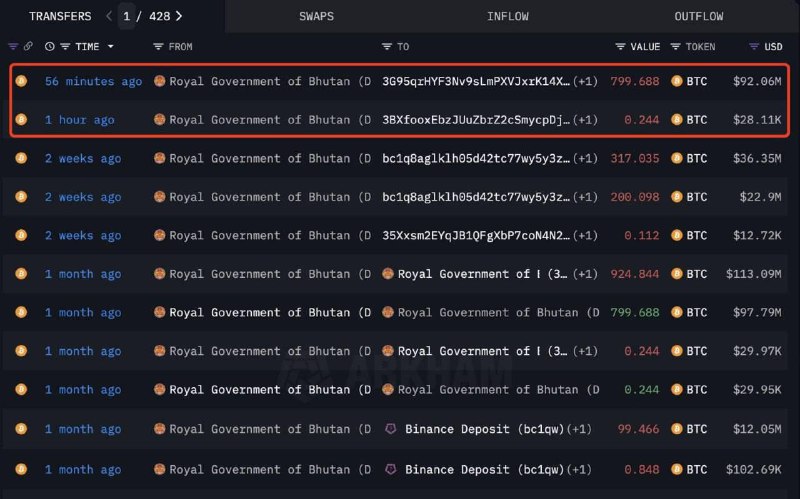The height and width of the screenshot is (499, 800).
Task: Open the TIME column filter icon
Action: pos(65,46)
